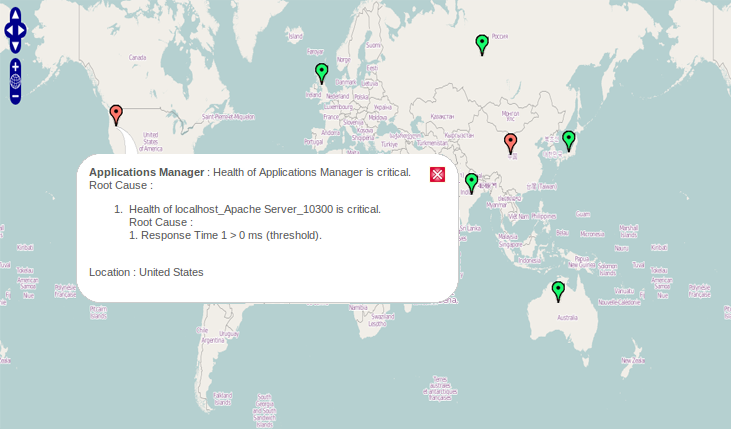Zoom out with the minus button
The height and width of the screenshot is (429, 731).
[15, 97]
